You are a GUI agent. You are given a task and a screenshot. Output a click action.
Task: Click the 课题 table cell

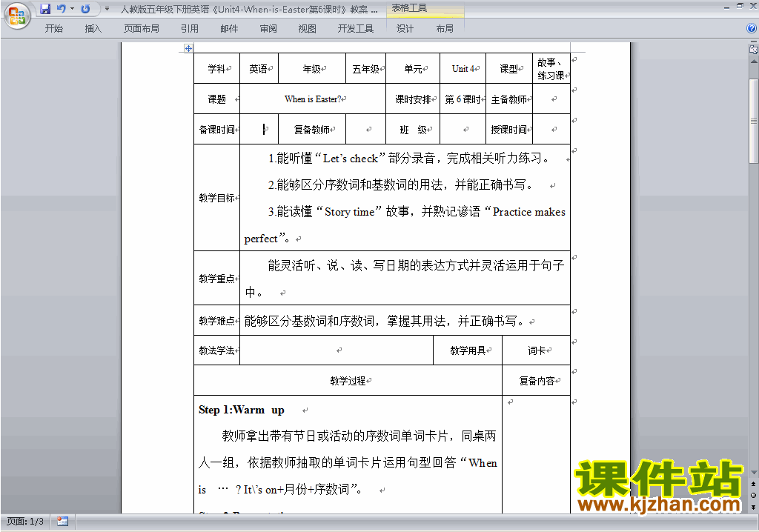(217, 99)
